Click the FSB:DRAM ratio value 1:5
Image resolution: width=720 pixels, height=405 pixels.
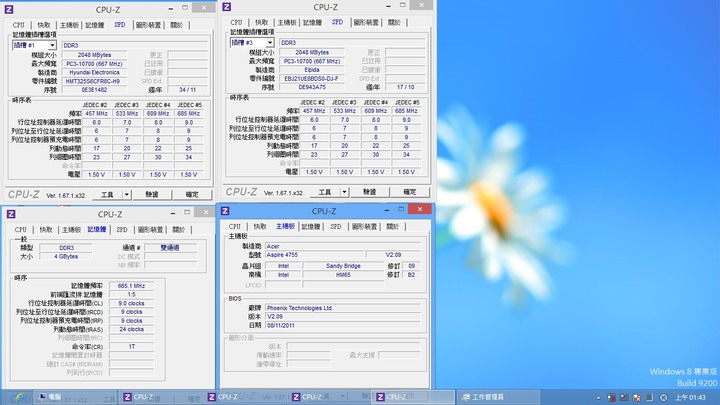click(131, 294)
